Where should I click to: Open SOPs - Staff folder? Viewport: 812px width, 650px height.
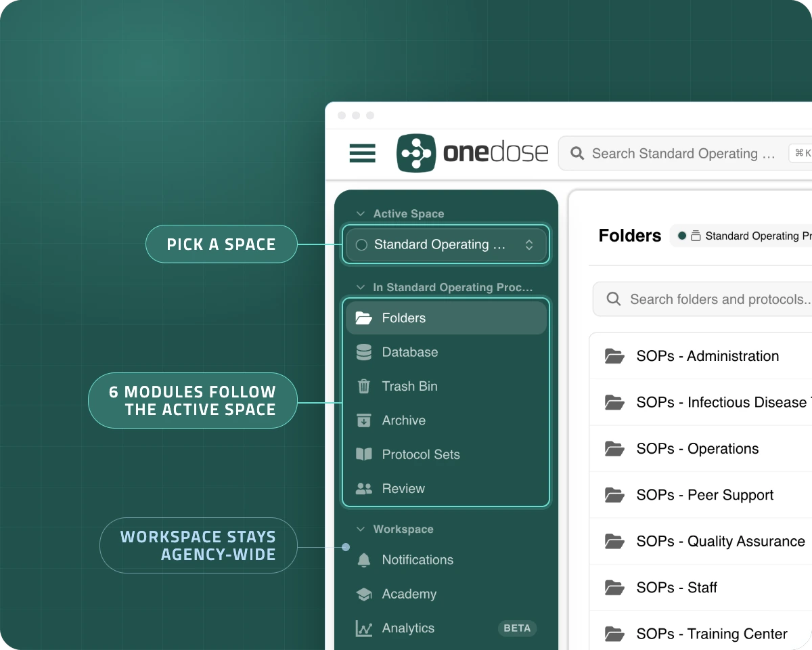click(x=701, y=588)
